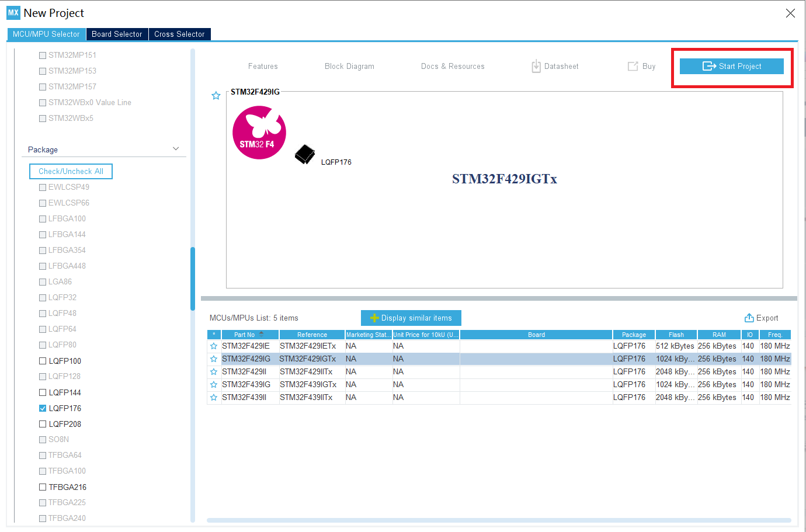Open the Board Selector tab

[x=117, y=34]
